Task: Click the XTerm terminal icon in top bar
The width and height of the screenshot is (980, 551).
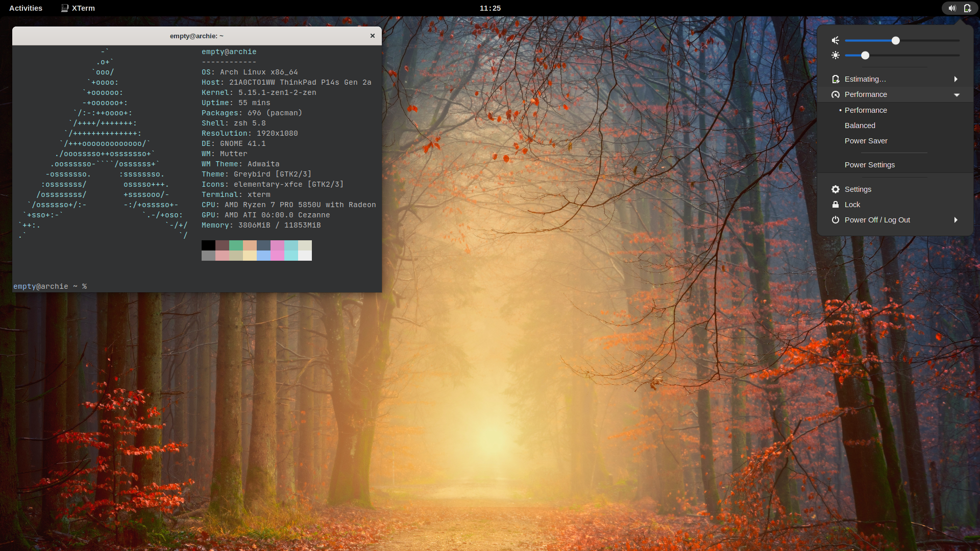Action: pyautogui.click(x=65, y=8)
